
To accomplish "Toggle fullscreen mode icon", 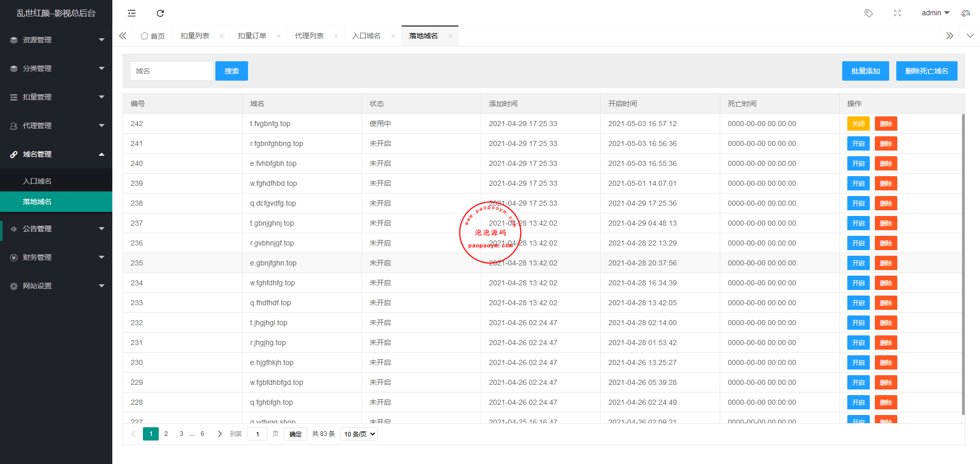I will click(x=897, y=13).
